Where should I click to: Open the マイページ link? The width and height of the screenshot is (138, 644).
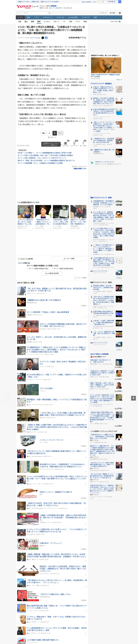click(x=103, y=13)
